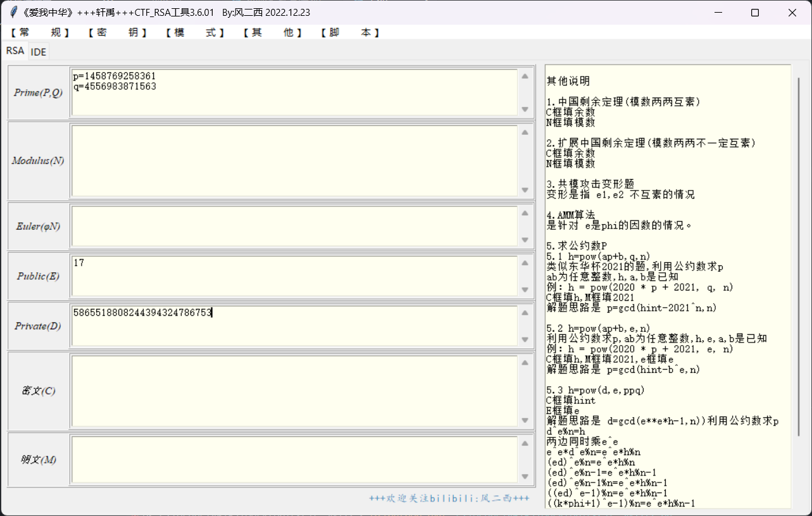Focus the Euler(φN) text field

295,226
